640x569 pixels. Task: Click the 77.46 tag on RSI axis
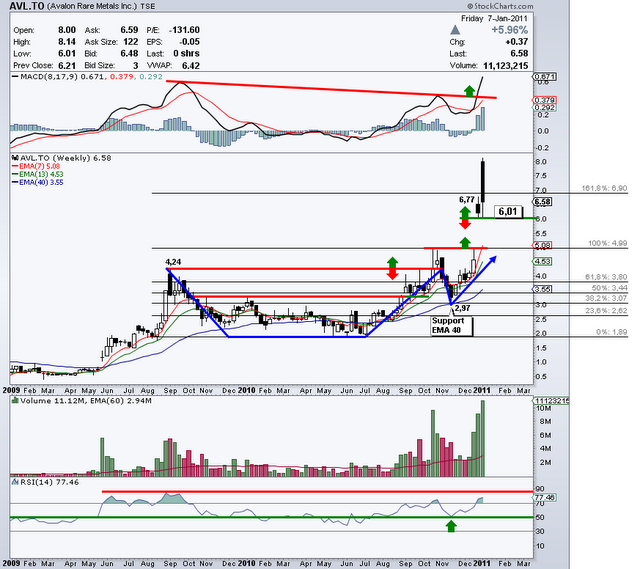pos(544,498)
